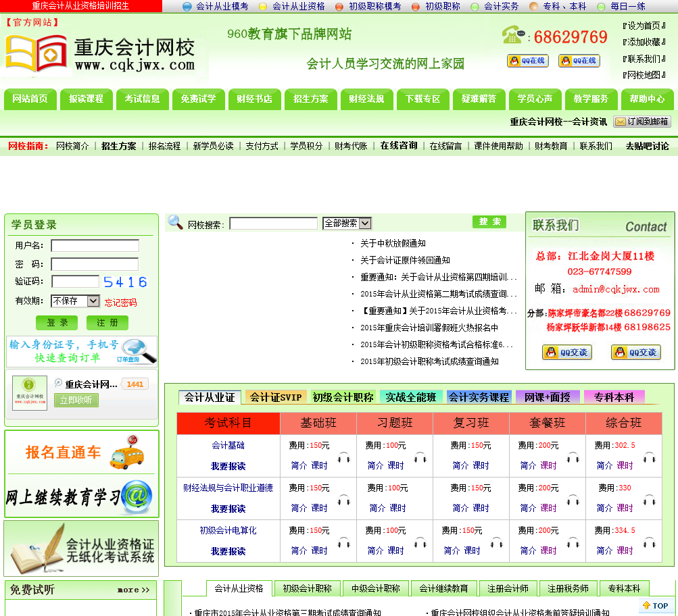Click the 添加收藏 link

[x=644, y=43]
